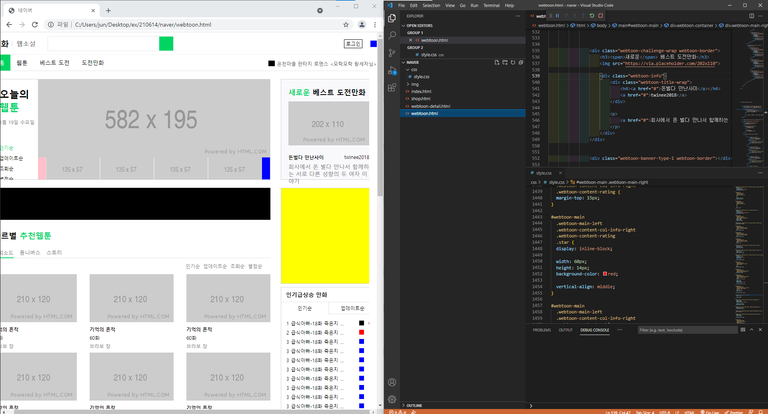
Task: Click the 돈벌다 만난사이 webtoon title link
Action: click(x=306, y=157)
